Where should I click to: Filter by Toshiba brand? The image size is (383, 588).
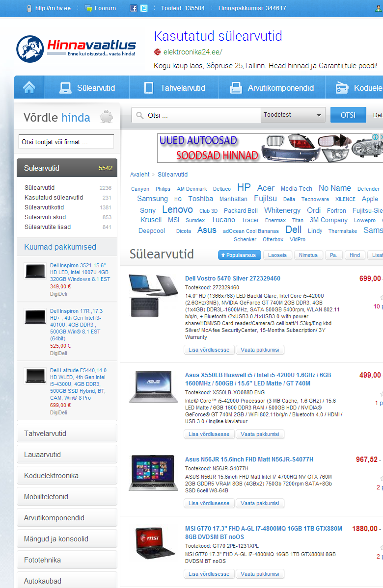200,199
